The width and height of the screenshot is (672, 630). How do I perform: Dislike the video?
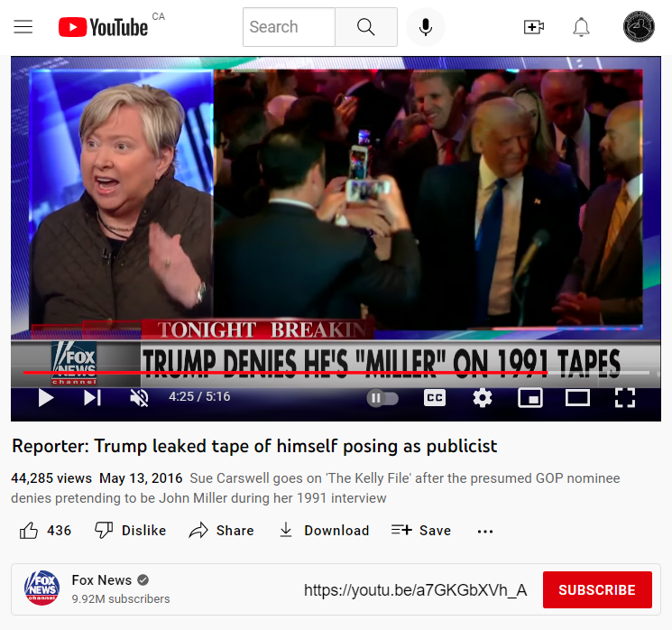pos(130,531)
